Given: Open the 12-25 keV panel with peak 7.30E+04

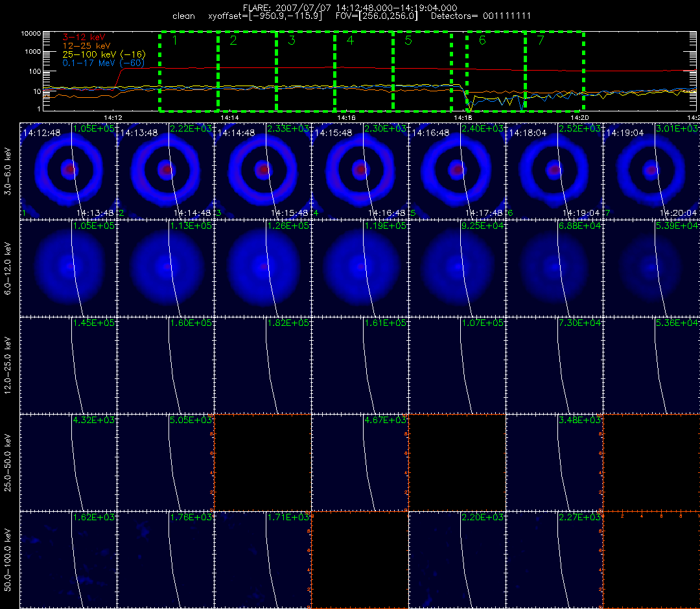Looking at the screenshot, I should pyautogui.click(x=554, y=365).
